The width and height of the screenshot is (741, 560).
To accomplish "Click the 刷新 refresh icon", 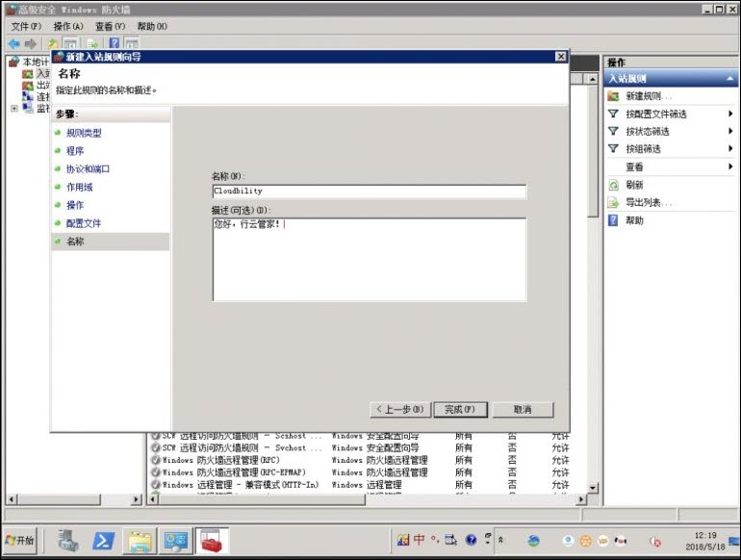I will point(613,185).
